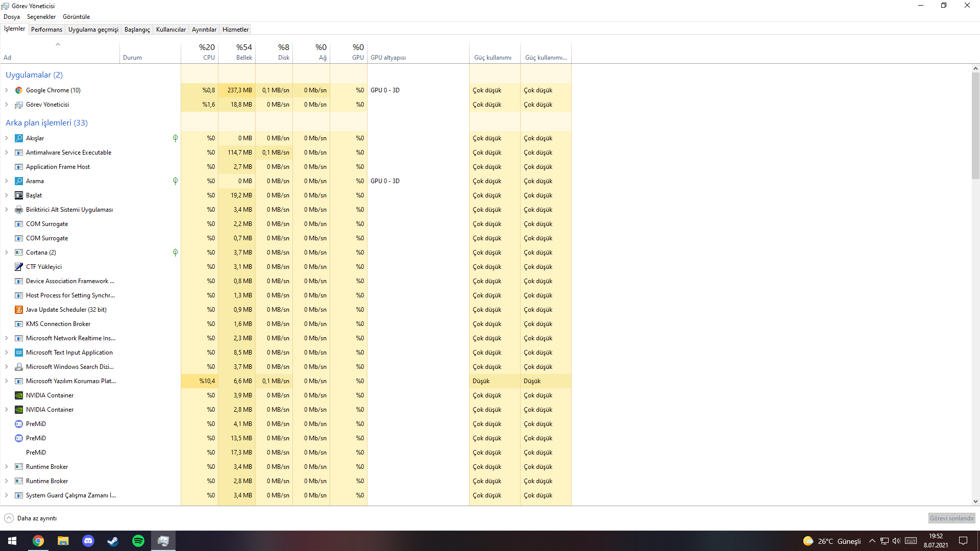Click the Discord taskbar icon
980x551 pixels.
point(88,541)
